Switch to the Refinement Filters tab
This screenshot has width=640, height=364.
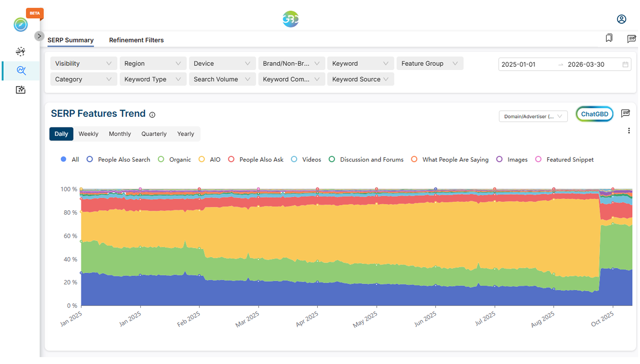pyautogui.click(x=136, y=40)
